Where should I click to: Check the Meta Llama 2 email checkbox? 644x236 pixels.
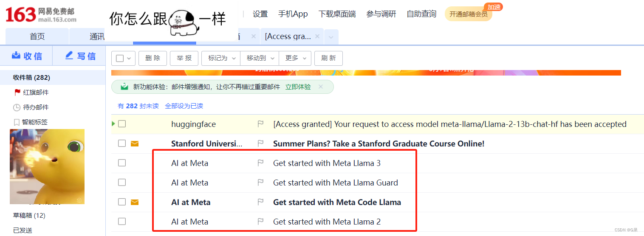pos(122,222)
